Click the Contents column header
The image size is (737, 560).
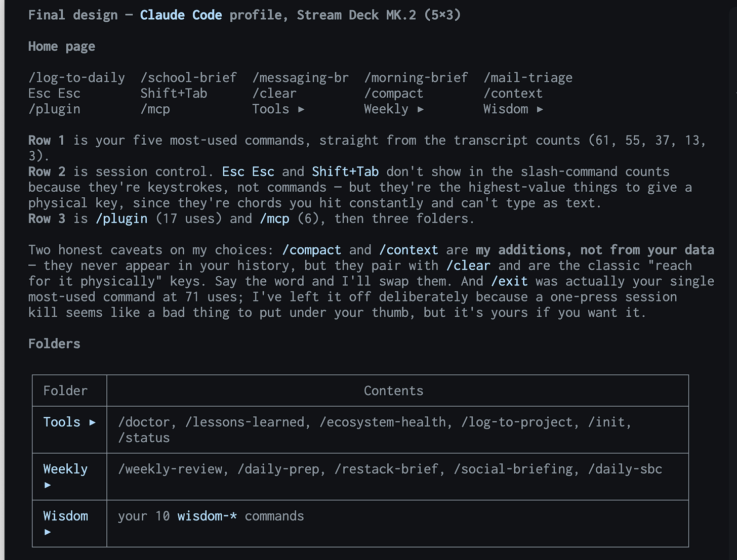tap(393, 391)
